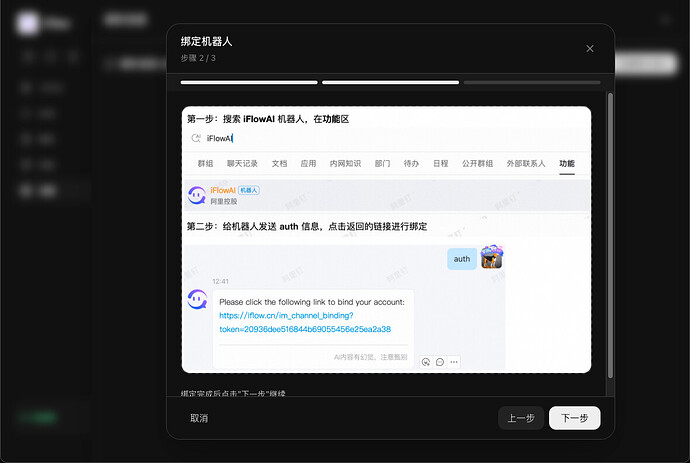Go back with the 上一步 button
This screenshot has height=463, width=690.
click(x=521, y=418)
